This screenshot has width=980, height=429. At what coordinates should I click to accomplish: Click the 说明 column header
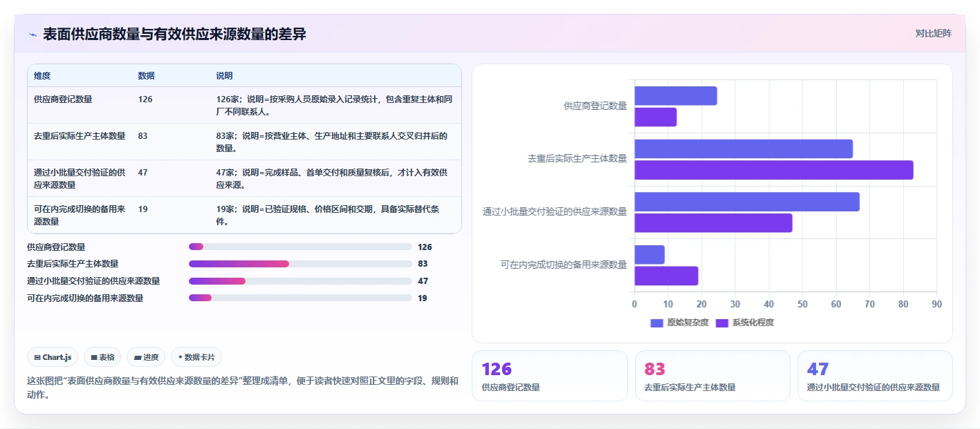225,75
